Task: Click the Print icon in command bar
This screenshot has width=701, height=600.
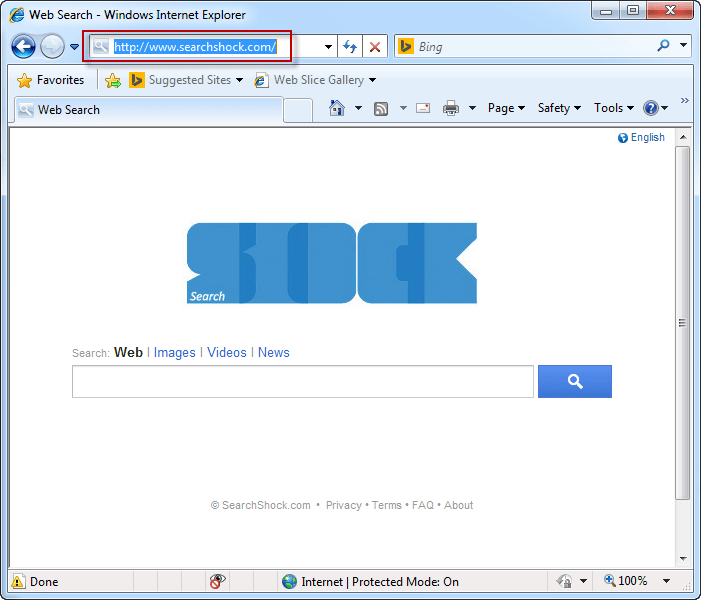Action: coord(451,108)
